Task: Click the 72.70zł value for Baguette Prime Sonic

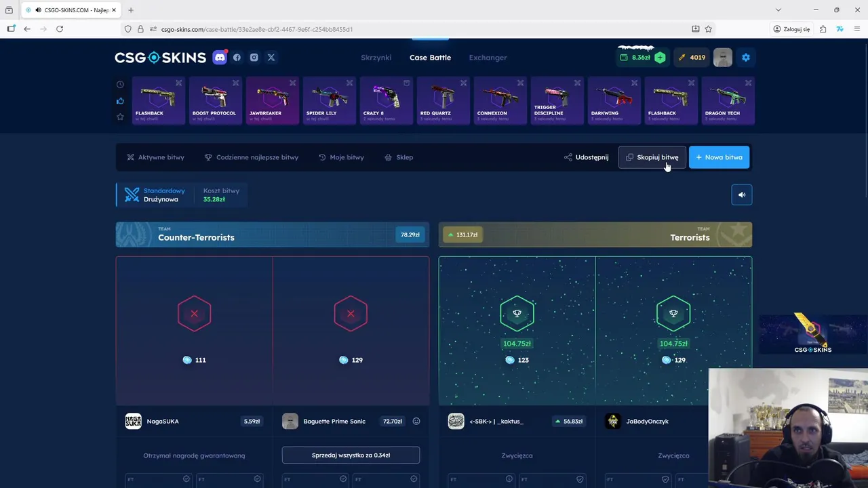Action: (393, 422)
